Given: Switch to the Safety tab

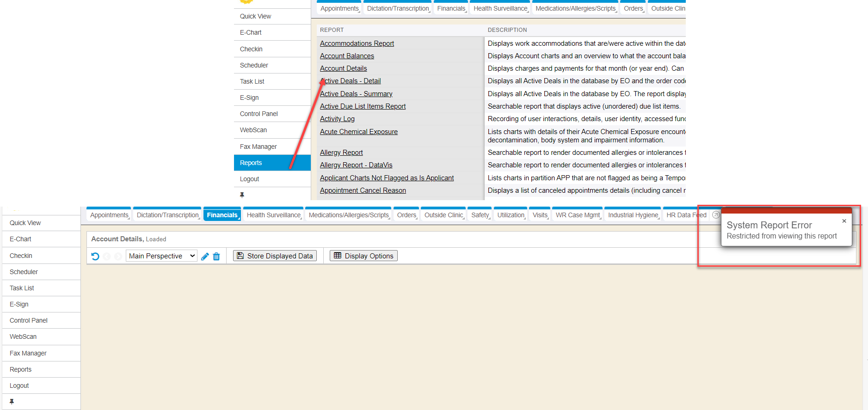Looking at the screenshot, I should 480,215.
